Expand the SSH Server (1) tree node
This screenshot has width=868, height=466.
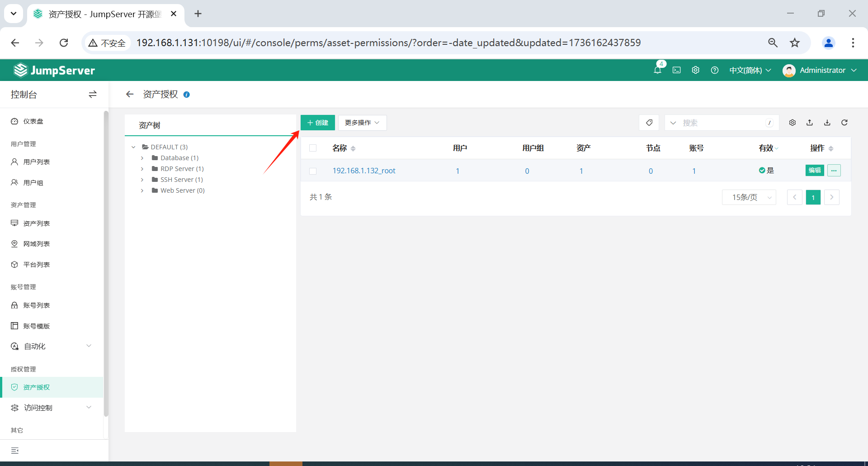[142, 180]
